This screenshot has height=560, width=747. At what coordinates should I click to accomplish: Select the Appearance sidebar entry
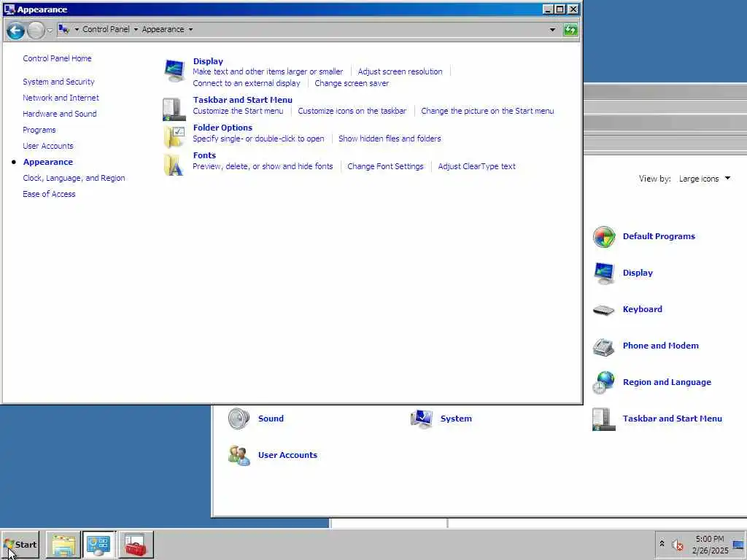(x=48, y=162)
